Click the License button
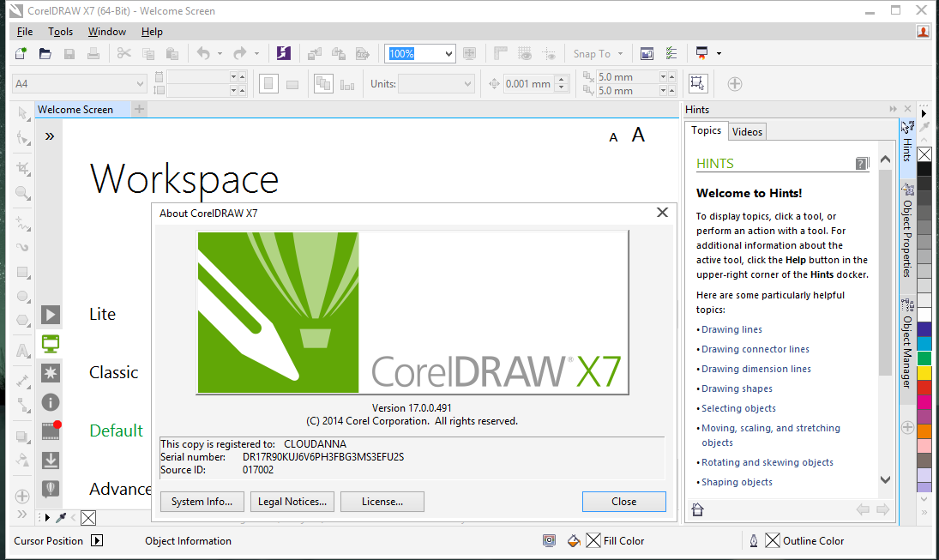939x560 pixels. [x=382, y=502]
